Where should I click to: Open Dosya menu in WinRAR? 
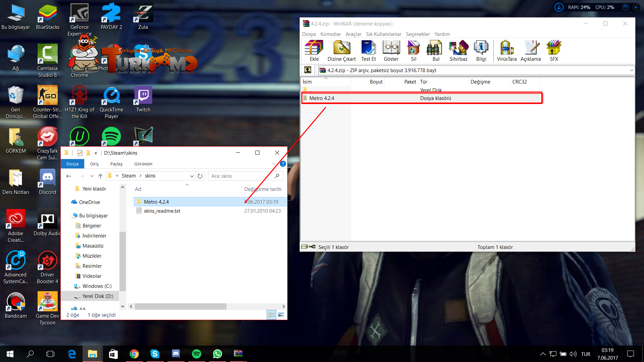point(309,34)
